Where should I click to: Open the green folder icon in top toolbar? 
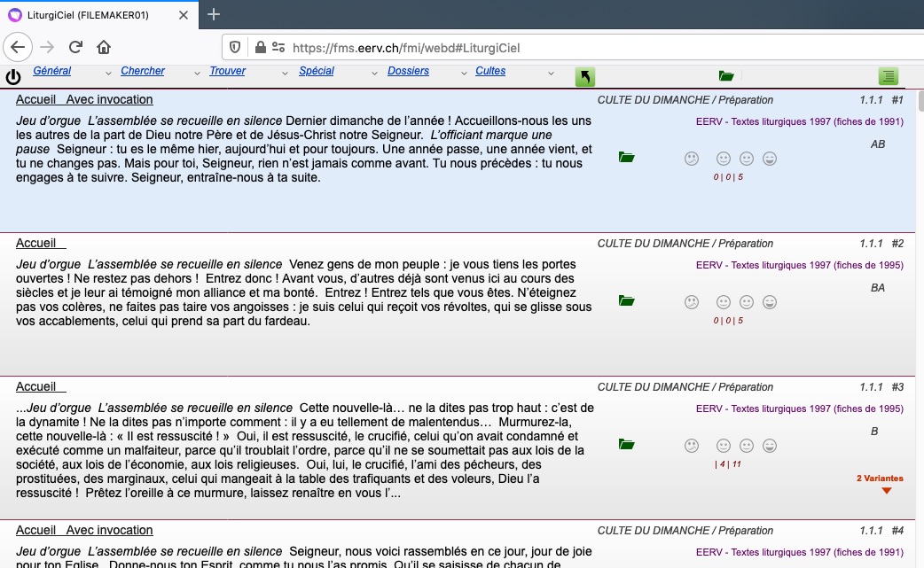coord(726,76)
